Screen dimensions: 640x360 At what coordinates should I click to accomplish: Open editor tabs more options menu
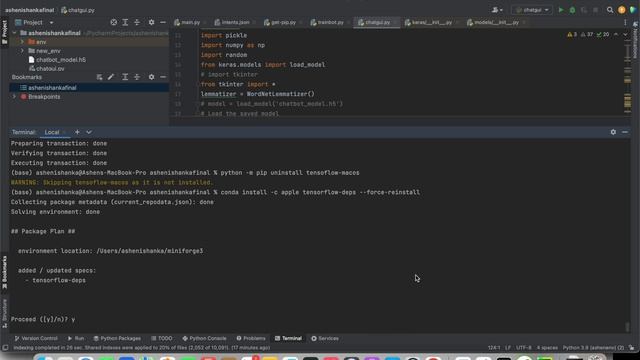625,22
